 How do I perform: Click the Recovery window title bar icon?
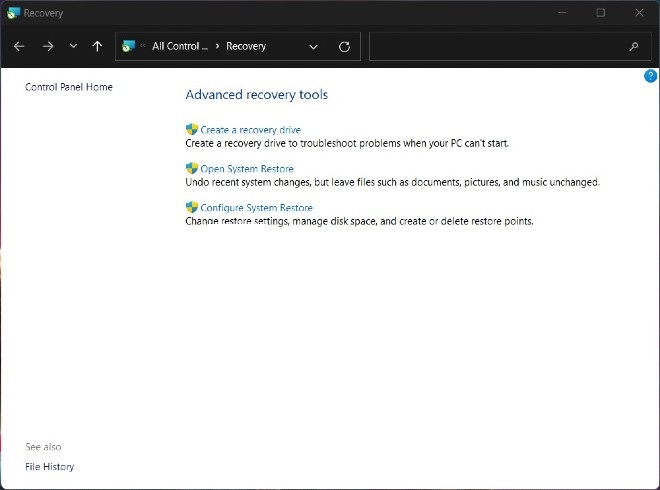coord(13,13)
